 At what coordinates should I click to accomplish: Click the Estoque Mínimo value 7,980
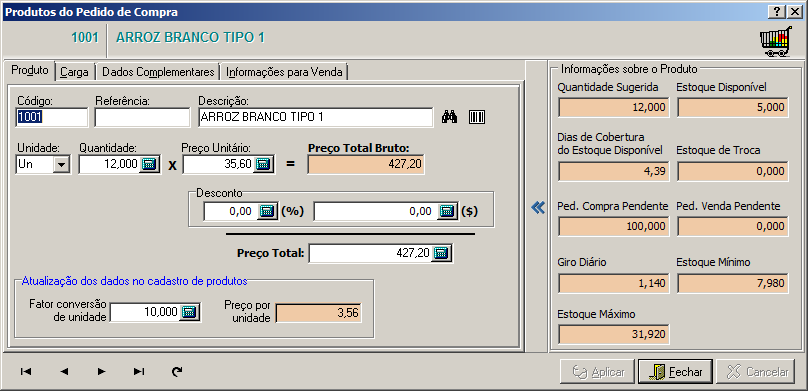[x=732, y=283]
